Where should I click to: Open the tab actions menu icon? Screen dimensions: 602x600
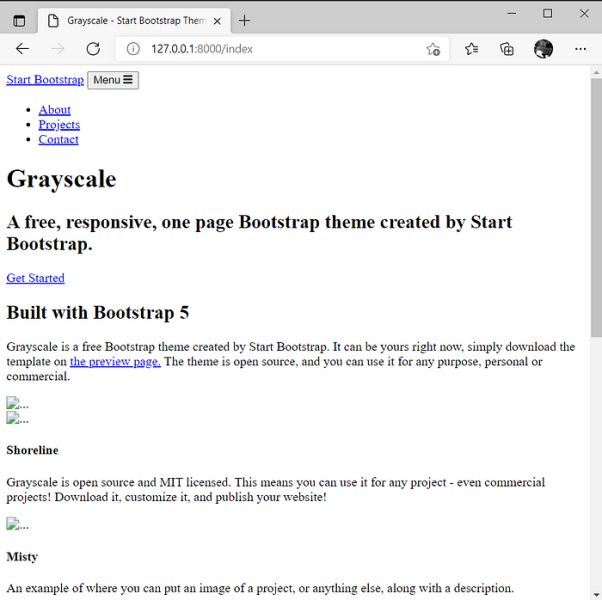(19, 20)
